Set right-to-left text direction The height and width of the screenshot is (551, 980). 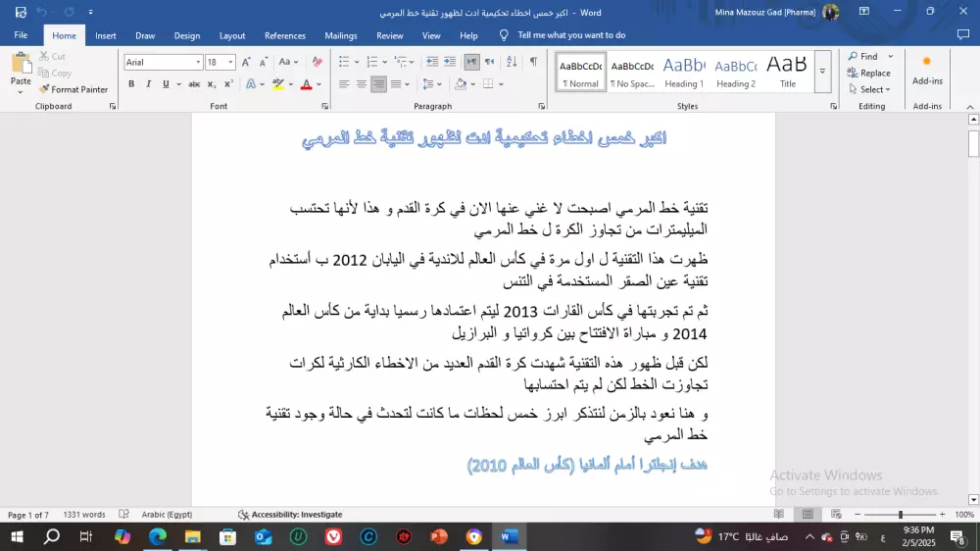(489, 62)
